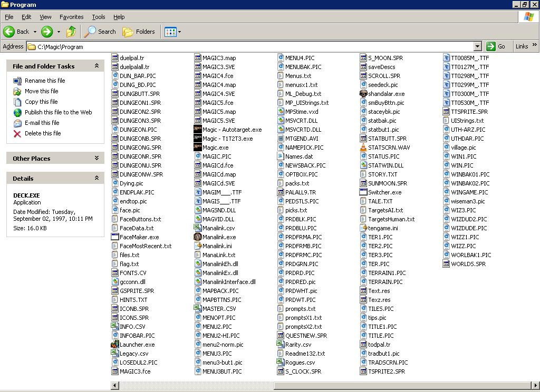Click the Back arrow toolbar icon
540x392 pixels.
(x=9, y=32)
